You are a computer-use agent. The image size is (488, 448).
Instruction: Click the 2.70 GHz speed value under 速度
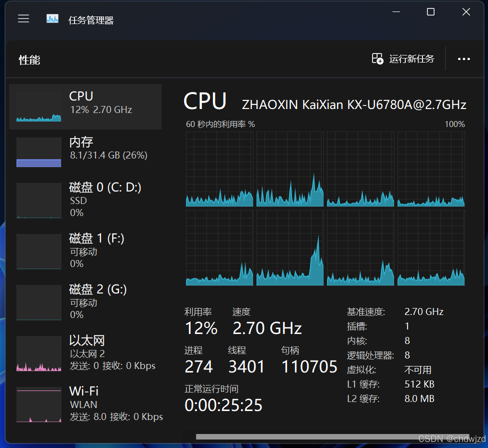[267, 328]
